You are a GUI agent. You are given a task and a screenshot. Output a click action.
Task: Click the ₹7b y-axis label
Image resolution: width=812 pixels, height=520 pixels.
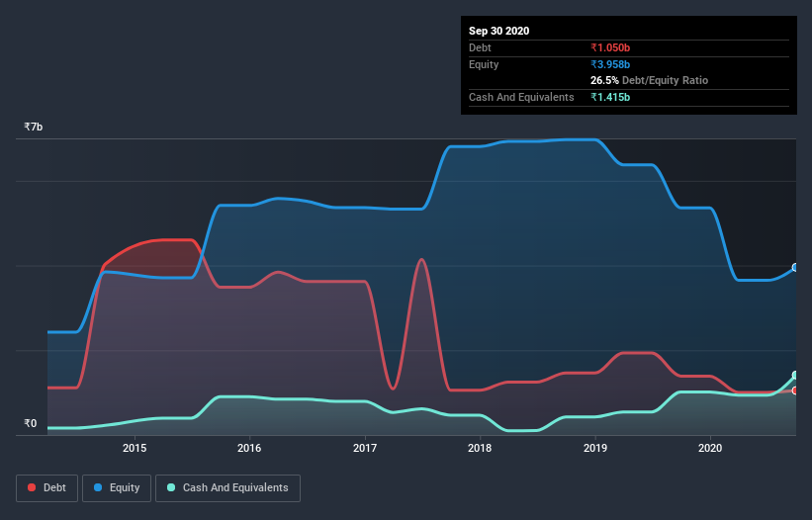tap(34, 127)
